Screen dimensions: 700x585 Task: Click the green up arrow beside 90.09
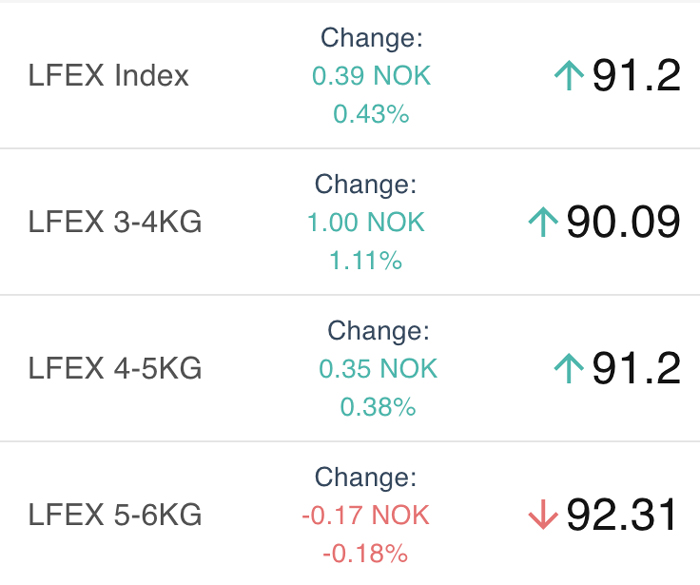coord(543,222)
